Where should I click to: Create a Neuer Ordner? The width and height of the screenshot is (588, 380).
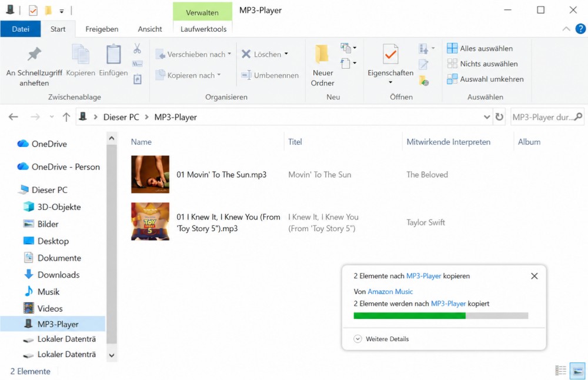tap(322, 65)
